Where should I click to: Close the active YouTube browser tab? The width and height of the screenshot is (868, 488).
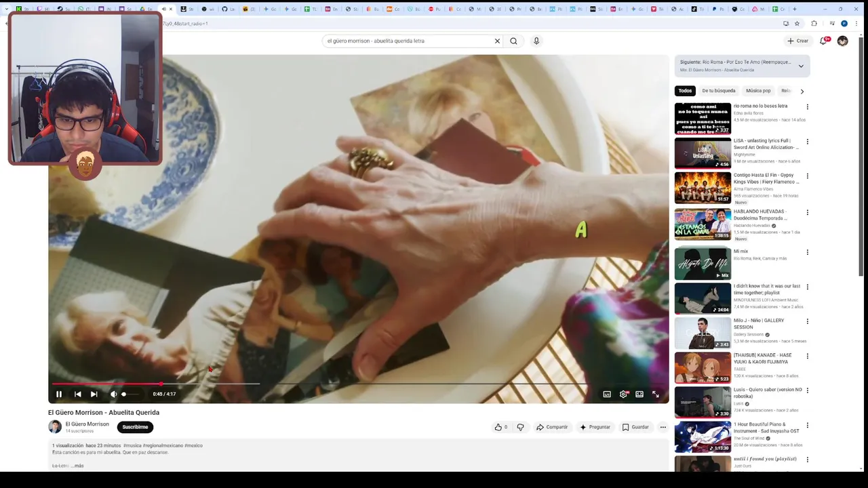point(171,9)
